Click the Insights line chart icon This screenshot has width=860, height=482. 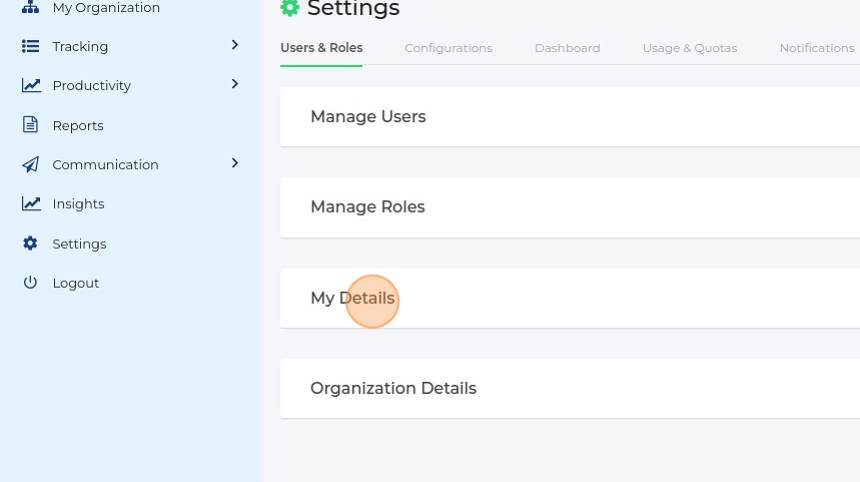point(31,204)
